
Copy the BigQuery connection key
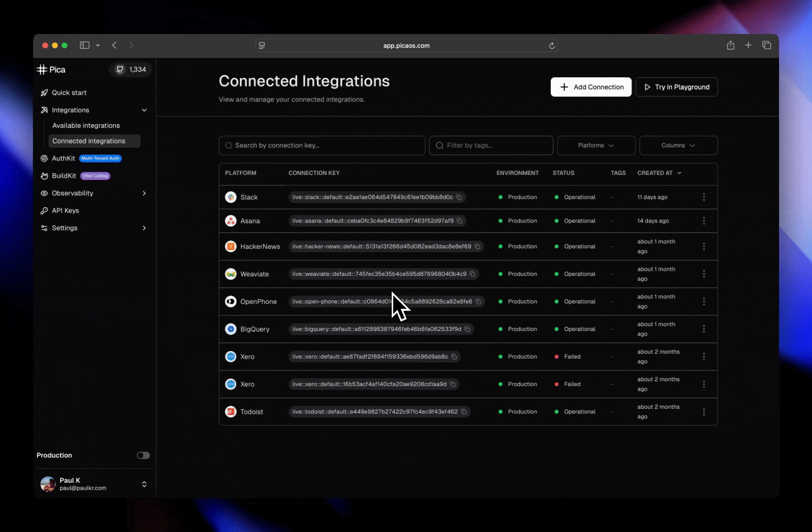468,329
